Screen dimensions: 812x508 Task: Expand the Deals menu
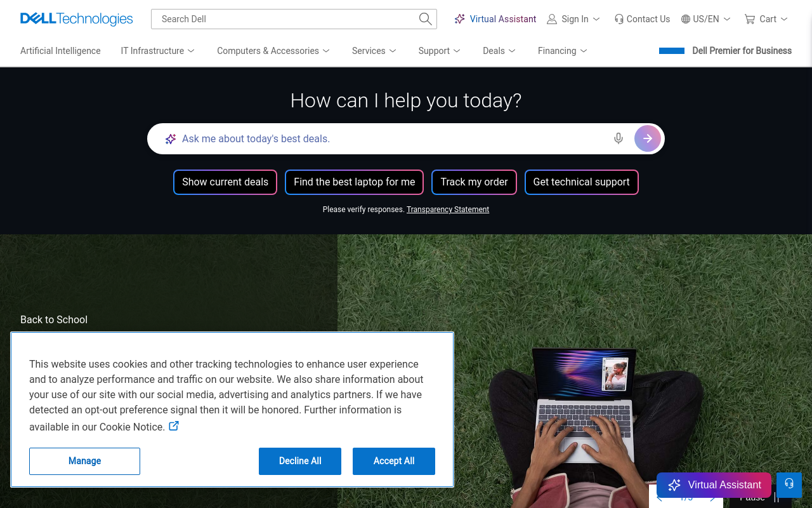[499, 51]
